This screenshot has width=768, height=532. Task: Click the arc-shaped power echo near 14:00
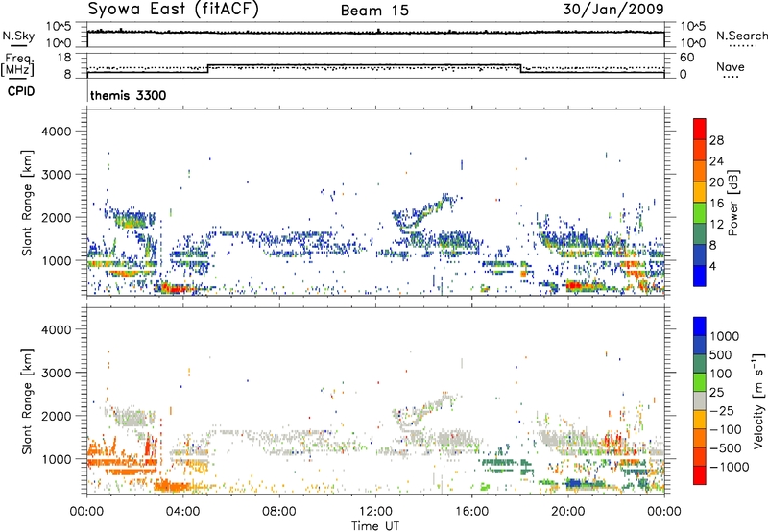point(425,213)
